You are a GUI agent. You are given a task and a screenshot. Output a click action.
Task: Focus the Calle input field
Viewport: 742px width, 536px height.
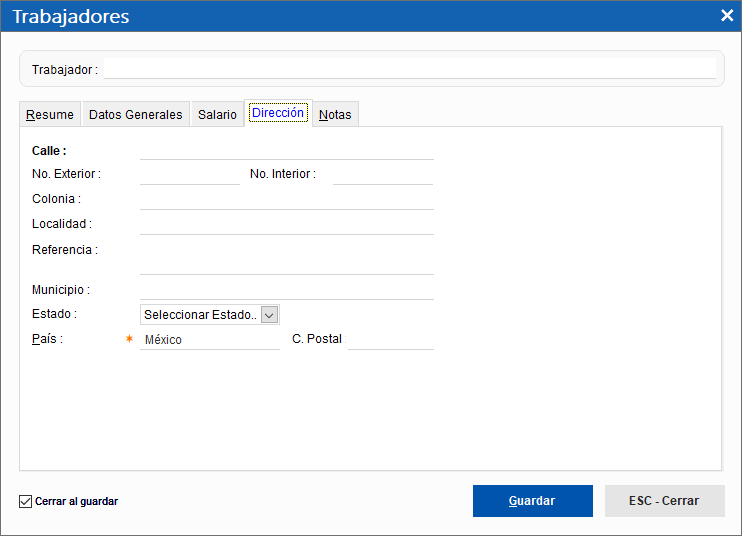(287, 151)
